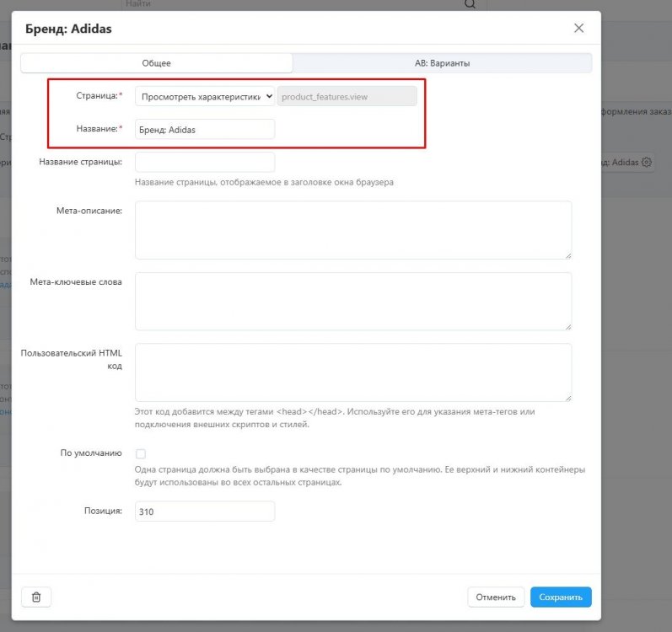Switch to the Общее tab
The height and width of the screenshot is (632, 672).
[x=156, y=63]
